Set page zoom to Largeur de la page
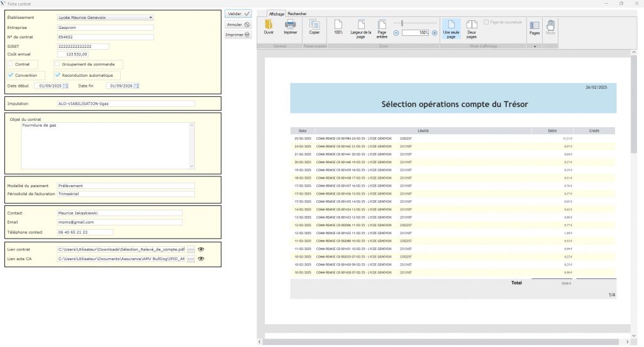 [361, 26]
